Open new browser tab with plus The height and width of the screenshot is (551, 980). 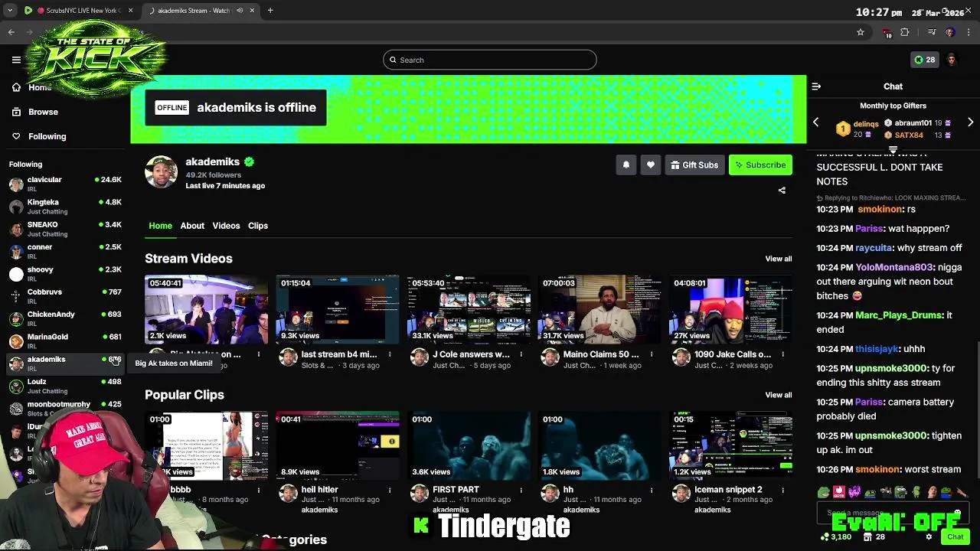[x=270, y=11]
